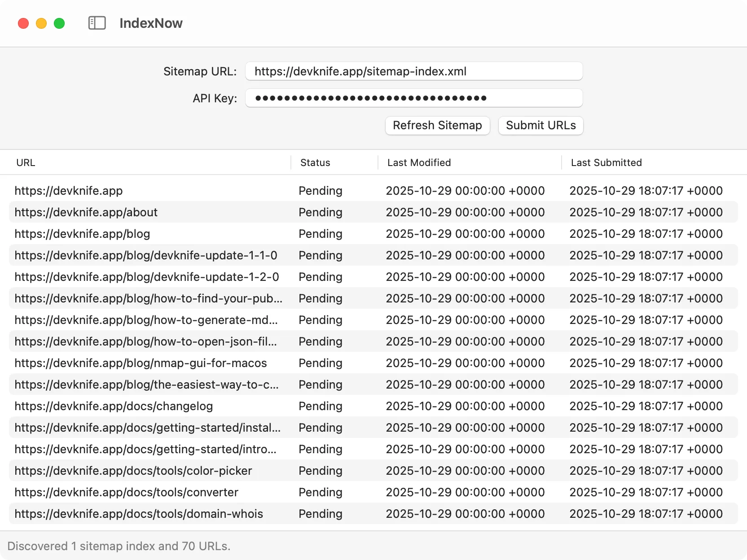Select the API Key secure field

(x=414, y=98)
